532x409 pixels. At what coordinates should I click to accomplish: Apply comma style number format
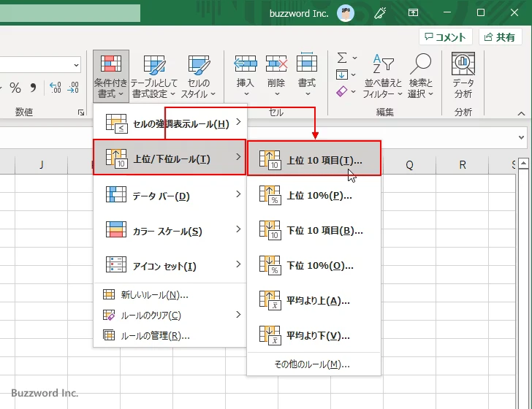pos(33,88)
